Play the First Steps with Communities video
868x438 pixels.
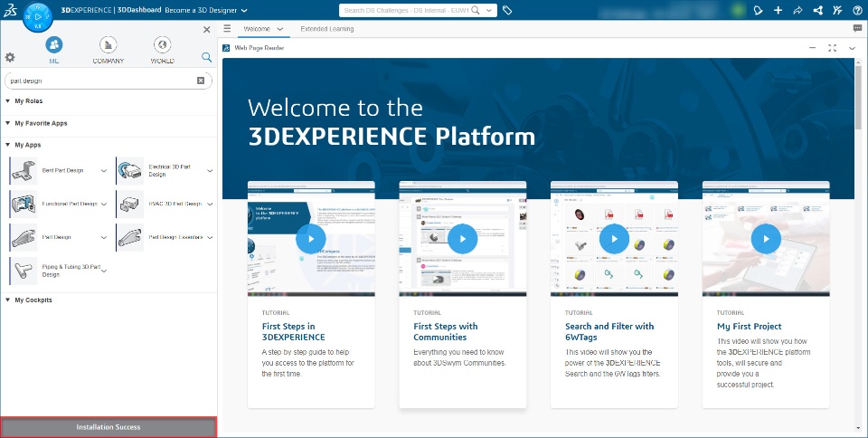click(x=462, y=239)
